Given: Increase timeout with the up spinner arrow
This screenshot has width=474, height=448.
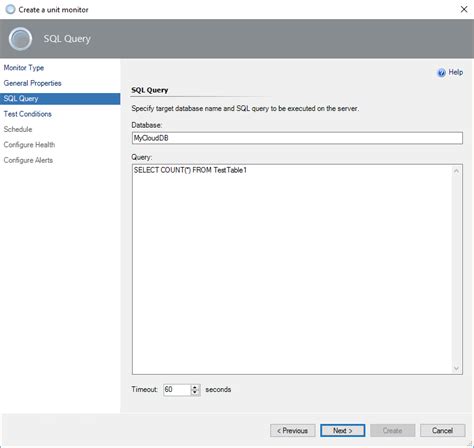Looking at the screenshot, I should click(x=195, y=387).
